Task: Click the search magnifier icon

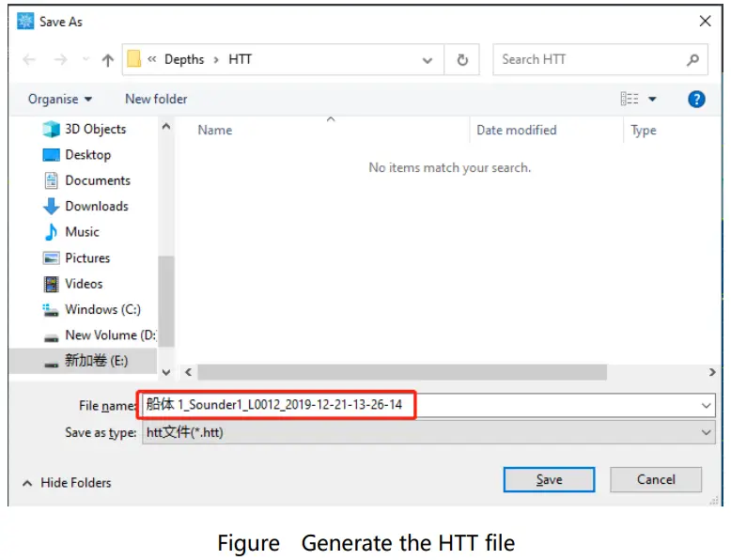Action: tap(693, 60)
